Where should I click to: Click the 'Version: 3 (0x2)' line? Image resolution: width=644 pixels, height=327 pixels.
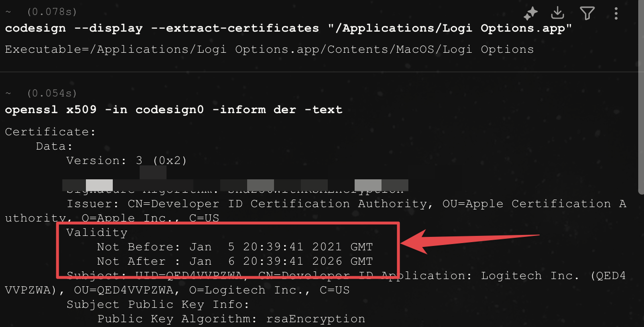pyautogui.click(x=127, y=161)
